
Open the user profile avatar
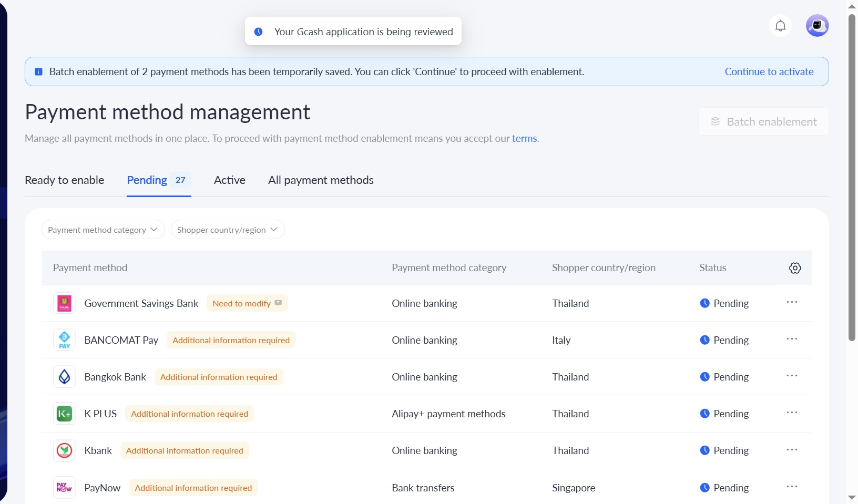[x=817, y=25]
